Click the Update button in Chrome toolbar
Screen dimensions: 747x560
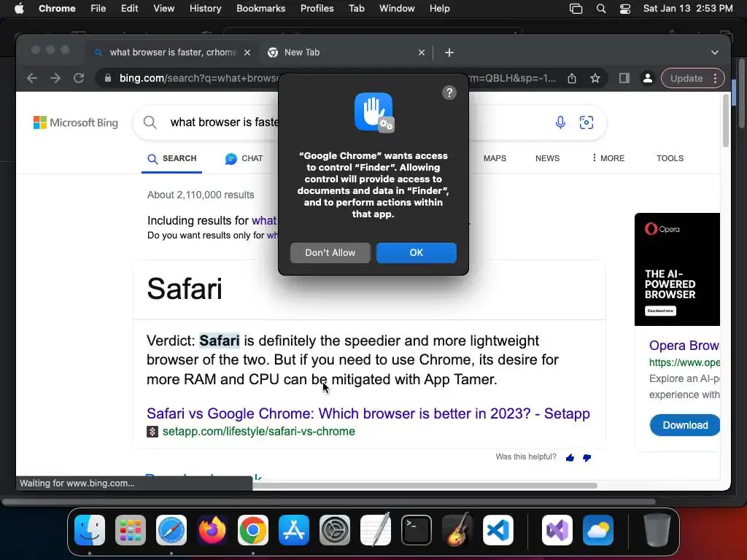tap(686, 78)
